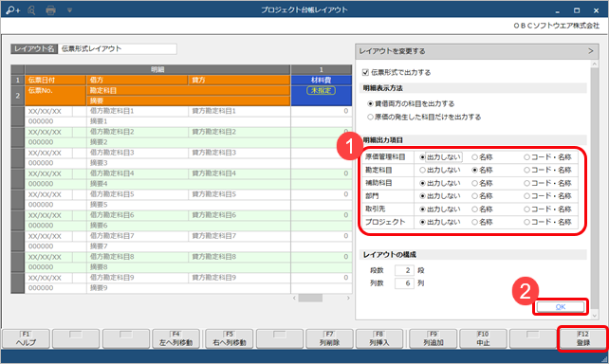The image size is (609, 364).
Task: Click row header number 2
Action: coord(17,96)
